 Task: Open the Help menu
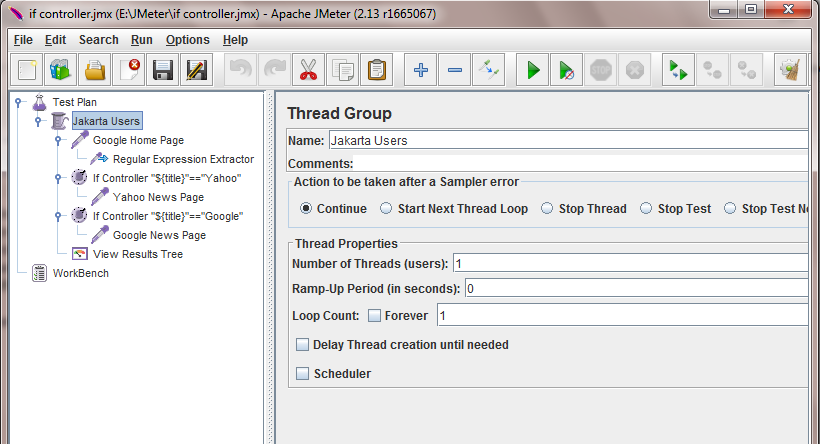235,40
